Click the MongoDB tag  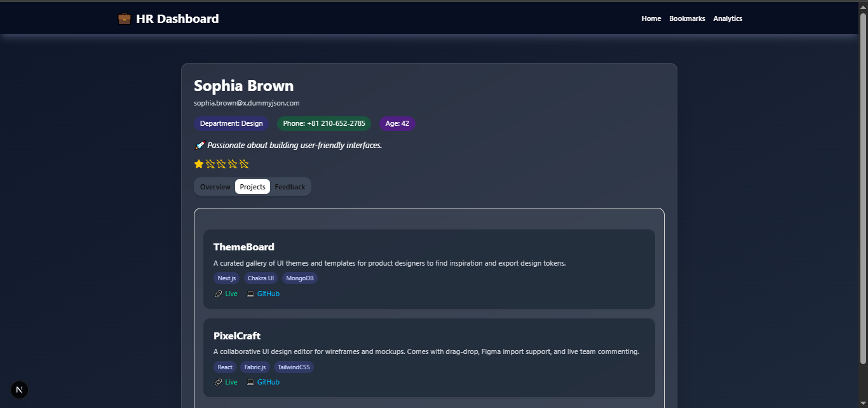(x=300, y=278)
